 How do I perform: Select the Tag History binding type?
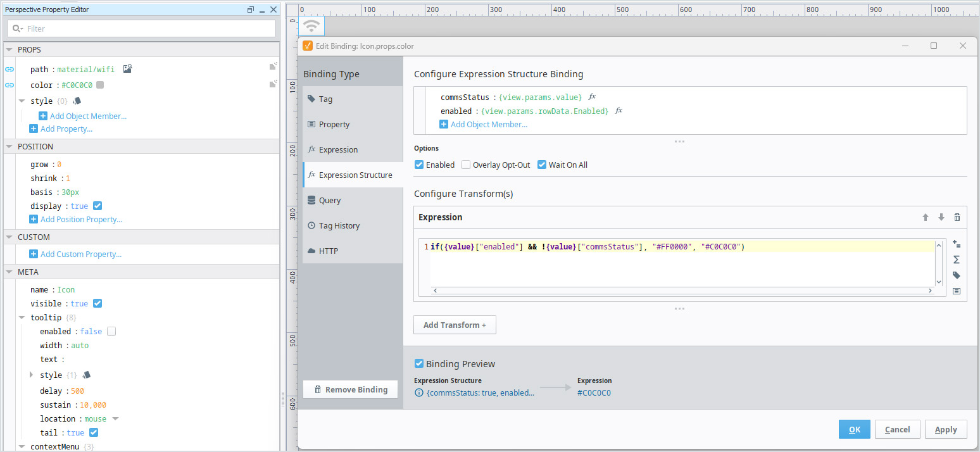[339, 225]
